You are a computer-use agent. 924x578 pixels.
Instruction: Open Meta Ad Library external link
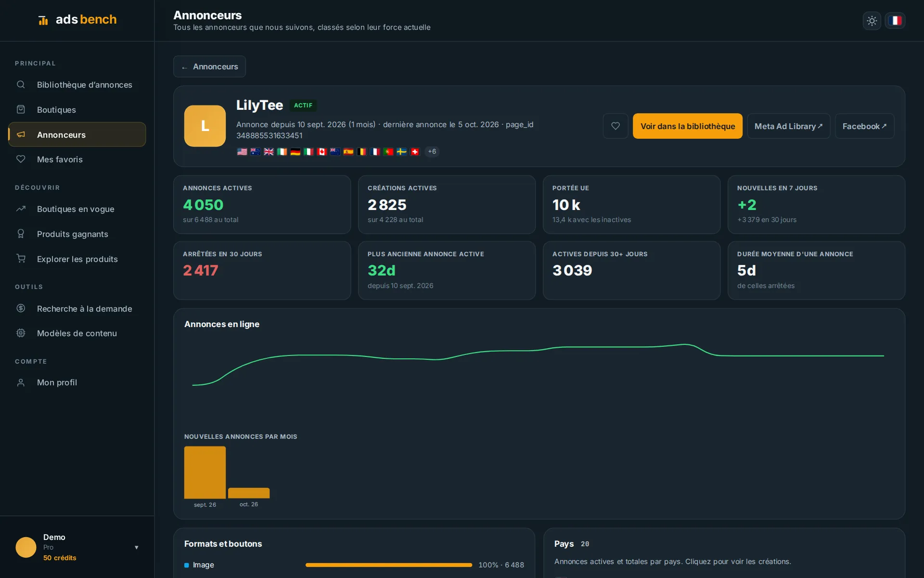(x=788, y=126)
